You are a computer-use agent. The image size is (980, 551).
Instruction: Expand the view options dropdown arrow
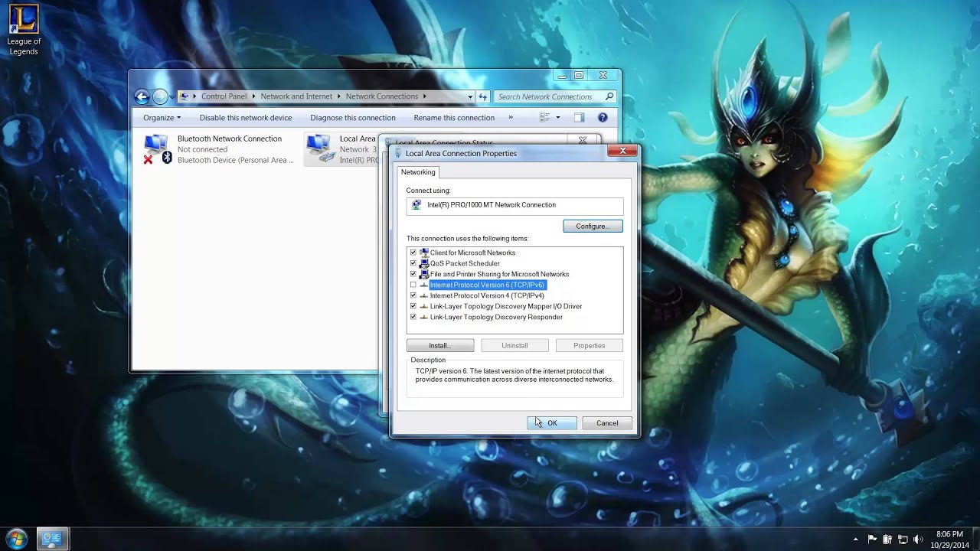click(x=557, y=118)
